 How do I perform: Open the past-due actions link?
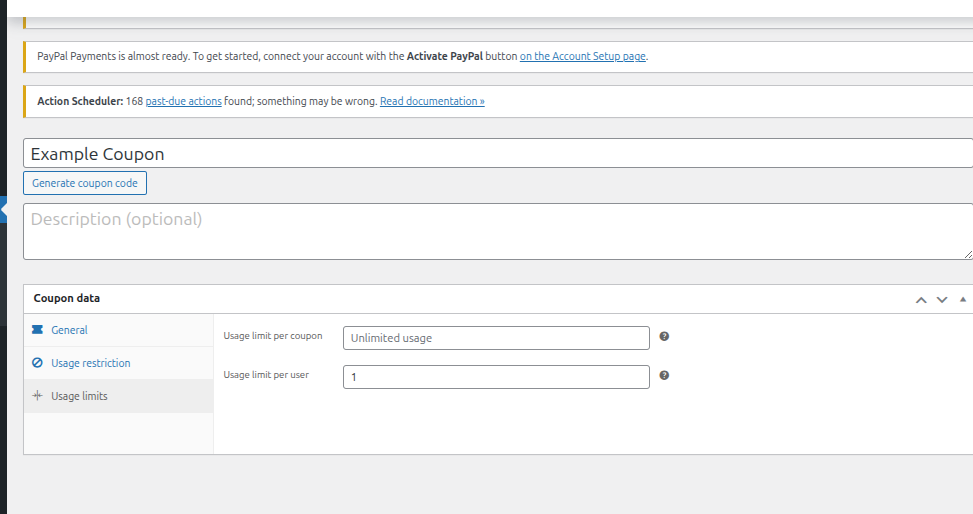tap(183, 102)
